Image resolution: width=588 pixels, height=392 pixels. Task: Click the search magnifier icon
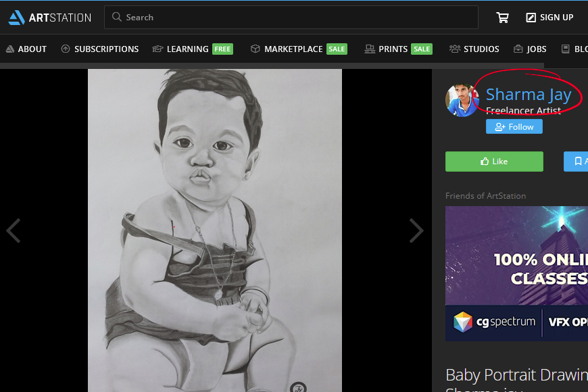[x=117, y=17]
